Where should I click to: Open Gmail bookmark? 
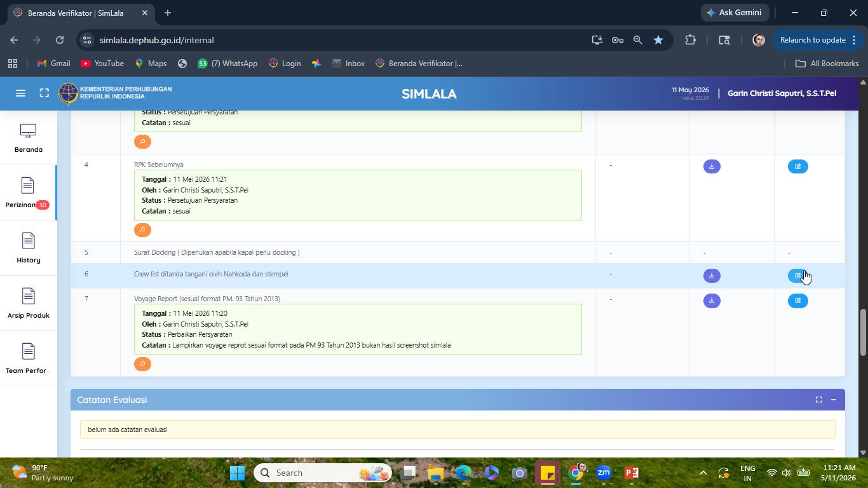pos(53,64)
